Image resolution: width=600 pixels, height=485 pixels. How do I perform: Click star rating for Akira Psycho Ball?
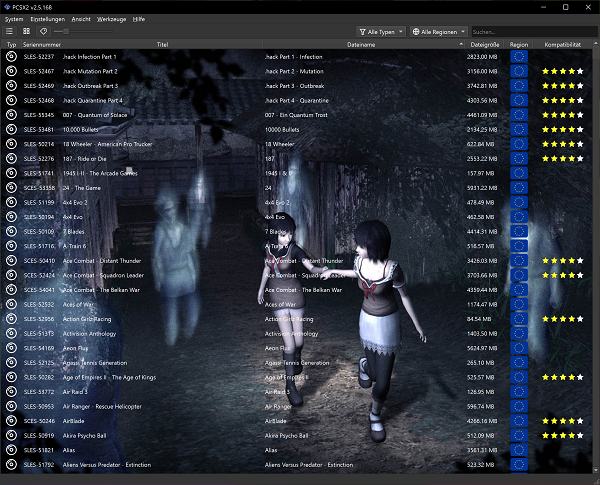pos(562,435)
